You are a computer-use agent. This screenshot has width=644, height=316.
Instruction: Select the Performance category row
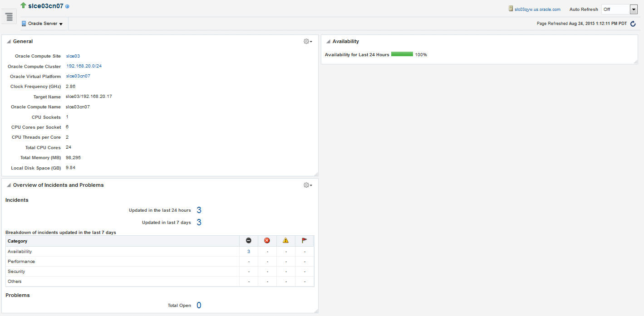pyautogui.click(x=160, y=262)
